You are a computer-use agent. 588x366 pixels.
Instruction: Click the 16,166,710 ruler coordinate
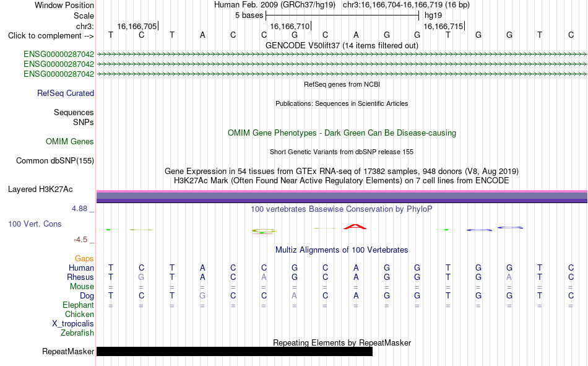(290, 26)
